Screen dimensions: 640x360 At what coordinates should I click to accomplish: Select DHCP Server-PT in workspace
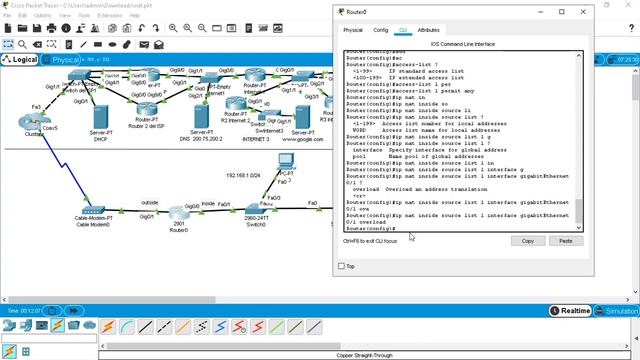pyautogui.click(x=101, y=118)
